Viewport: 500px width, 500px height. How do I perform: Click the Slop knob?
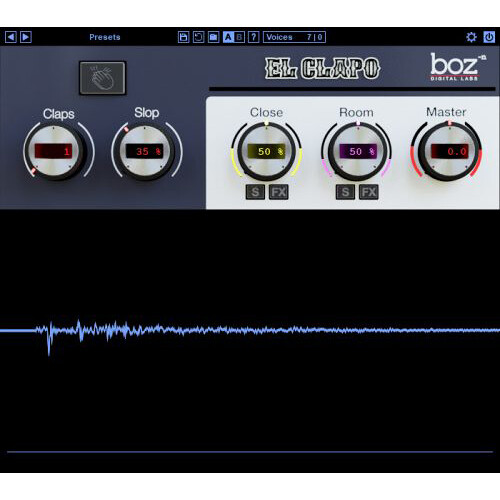coord(145,152)
